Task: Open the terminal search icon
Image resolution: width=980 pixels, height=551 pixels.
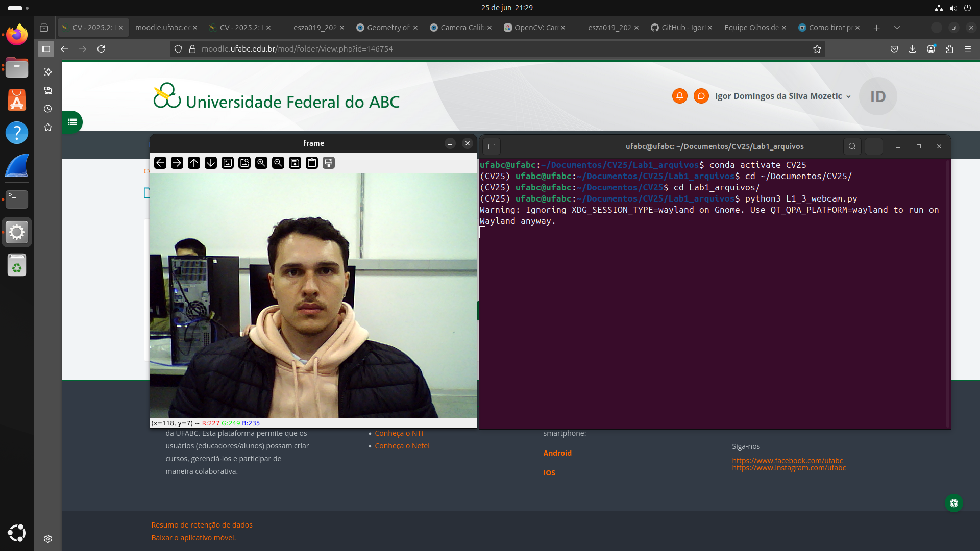Action: [852, 146]
